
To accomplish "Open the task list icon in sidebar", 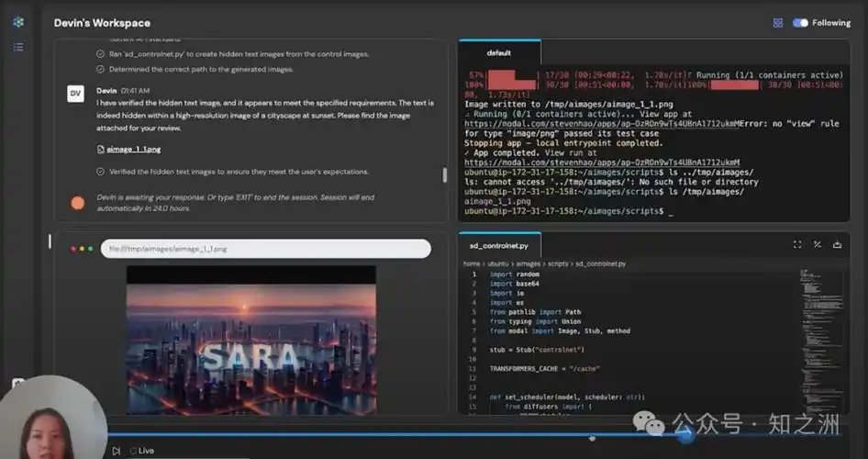I will [x=18, y=46].
